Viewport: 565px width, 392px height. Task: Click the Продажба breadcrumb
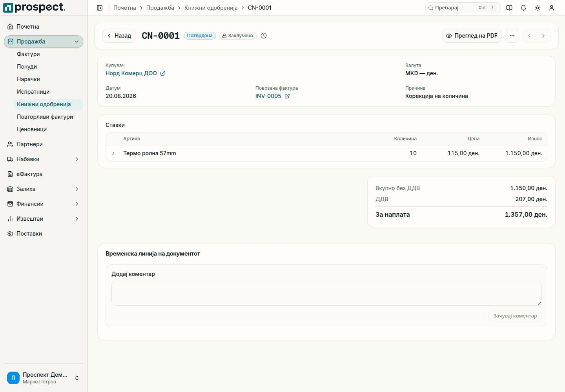[160, 8]
